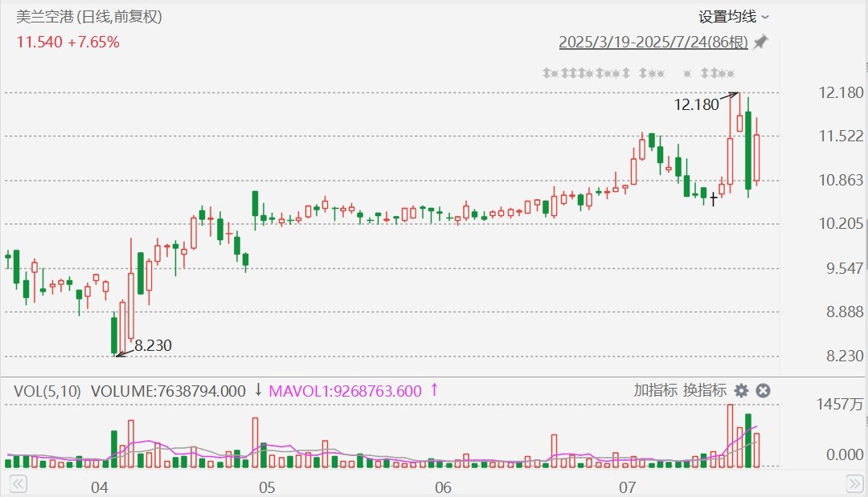Click the 05 month label on the time axis

(267, 487)
